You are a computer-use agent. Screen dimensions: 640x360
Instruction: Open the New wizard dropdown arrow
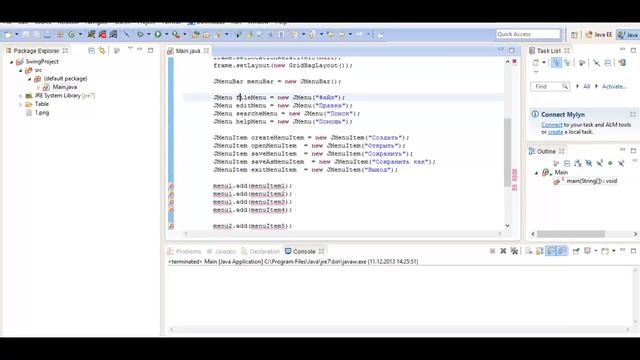pos(17,35)
